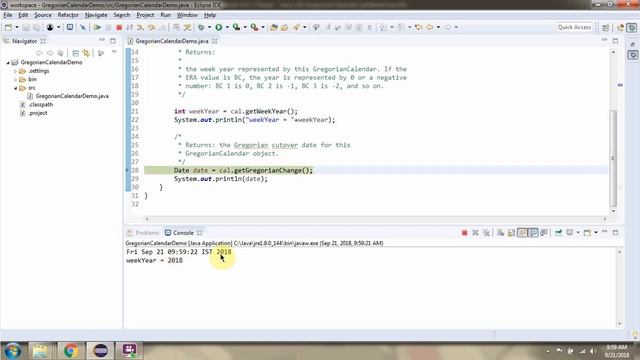Collapse the GregorianCalendarDemo project node
Image resolution: width=640 pixels, height=360 pixels.
pos(8,62)
